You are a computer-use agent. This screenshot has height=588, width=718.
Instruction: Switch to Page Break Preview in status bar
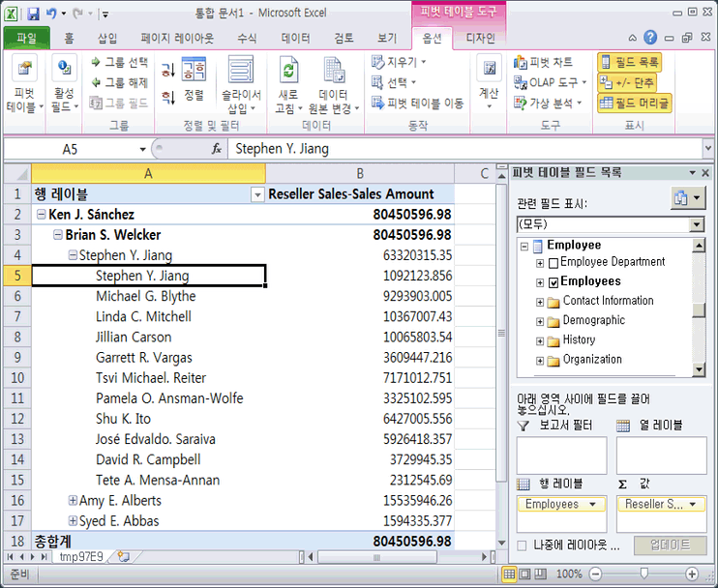pos(540,573)
